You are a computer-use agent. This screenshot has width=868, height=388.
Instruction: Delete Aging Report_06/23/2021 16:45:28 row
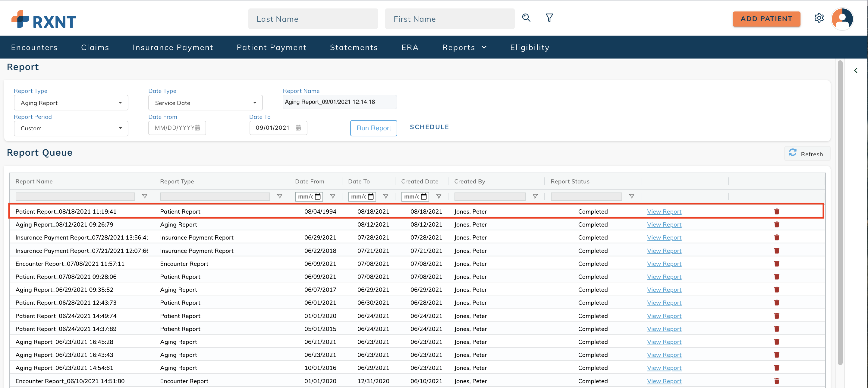point(777,342)
